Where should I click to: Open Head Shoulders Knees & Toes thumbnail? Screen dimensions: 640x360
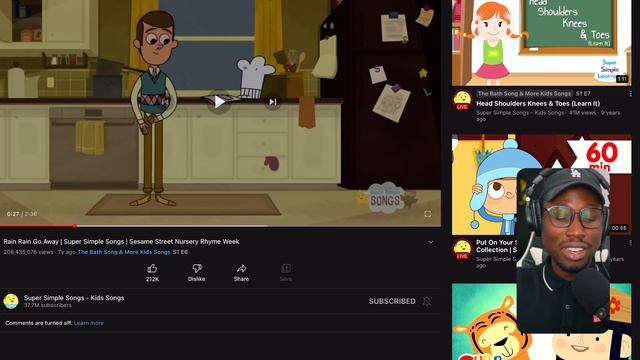click(x=541, y=42)
